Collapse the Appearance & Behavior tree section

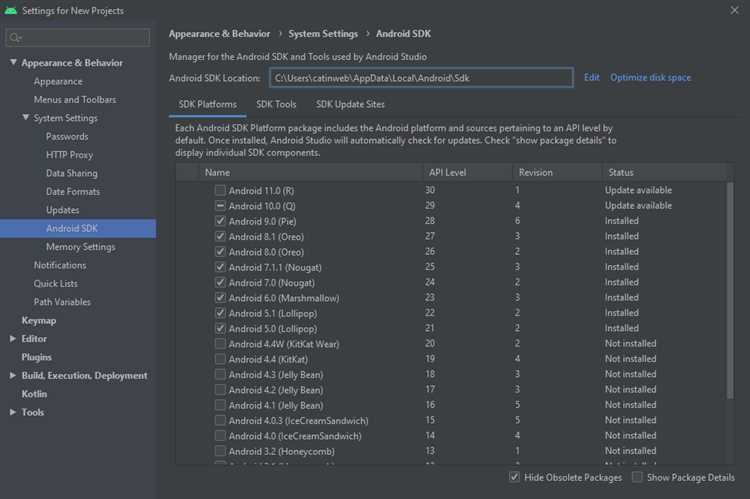point(13,62)
